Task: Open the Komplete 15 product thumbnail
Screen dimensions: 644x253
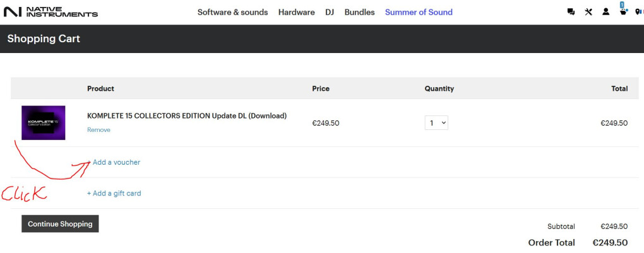Action: pos(44,123)
